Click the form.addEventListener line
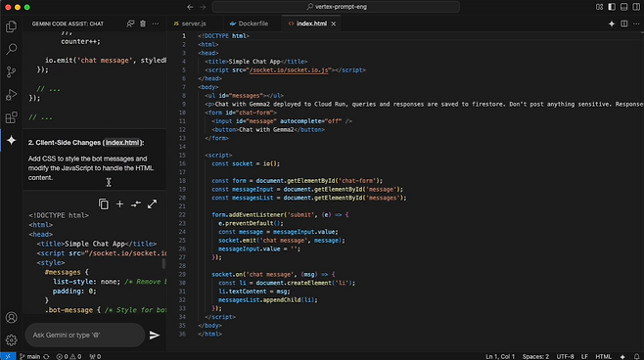The height and width of the screenshot is (360, 644). click(280, 214)
